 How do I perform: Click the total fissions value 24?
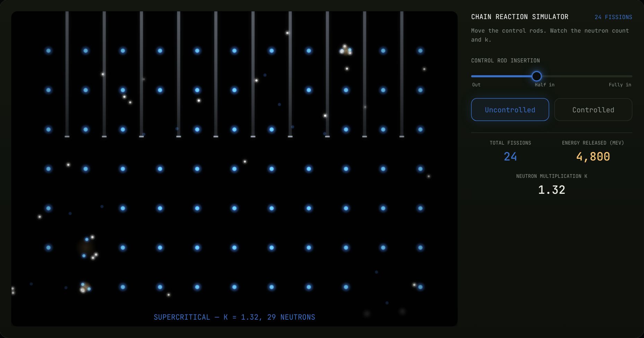point(510,156)
